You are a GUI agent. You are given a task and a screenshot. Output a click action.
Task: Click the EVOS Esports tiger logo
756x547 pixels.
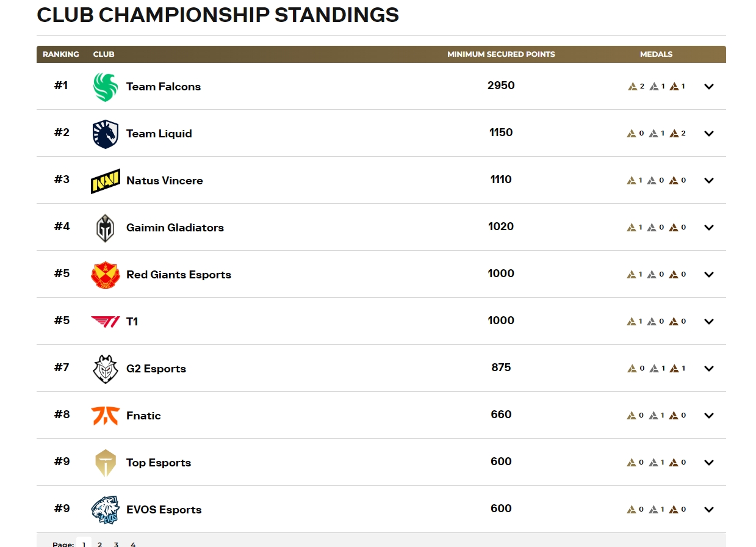(x=105, y=510)
